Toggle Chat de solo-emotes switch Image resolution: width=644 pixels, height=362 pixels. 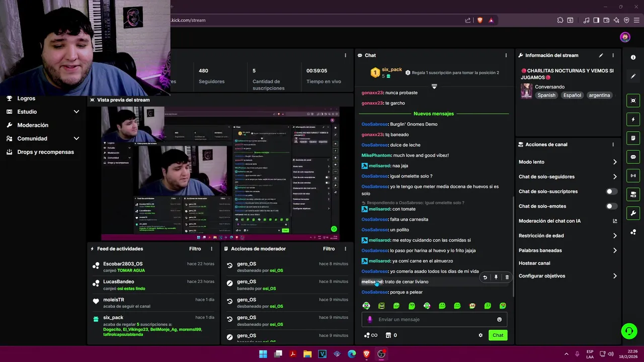point(611,206)
